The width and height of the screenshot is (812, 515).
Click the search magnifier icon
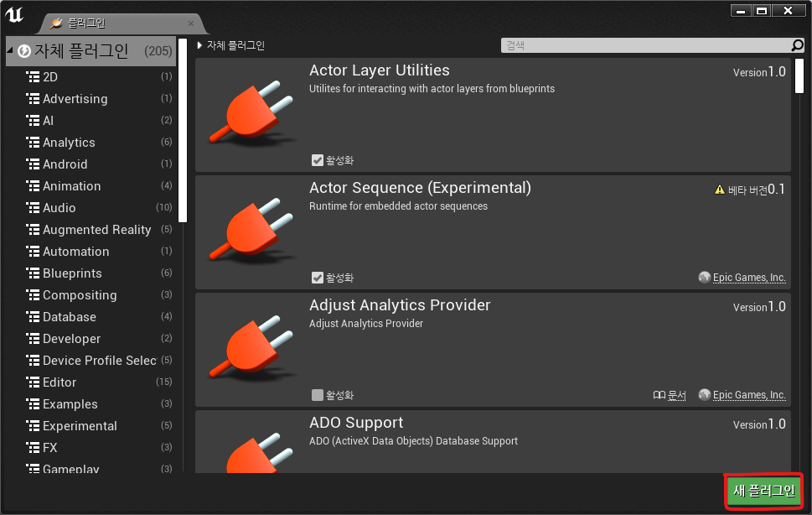coord(798,45)
